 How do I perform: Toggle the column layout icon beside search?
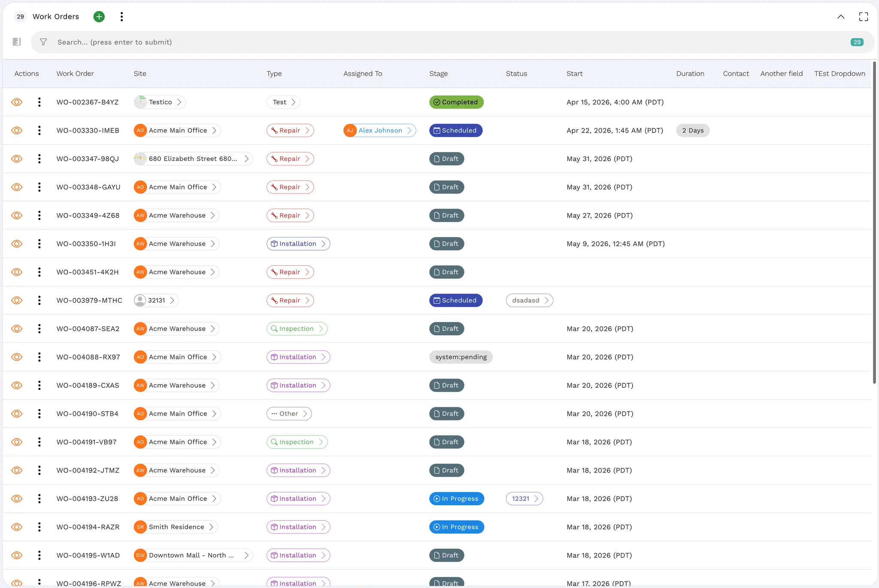pos(17,42)
